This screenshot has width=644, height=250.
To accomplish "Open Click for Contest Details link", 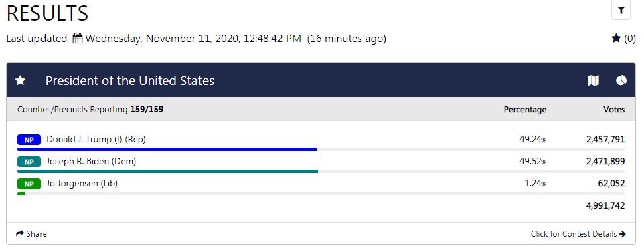I will [x=578, y=234].
